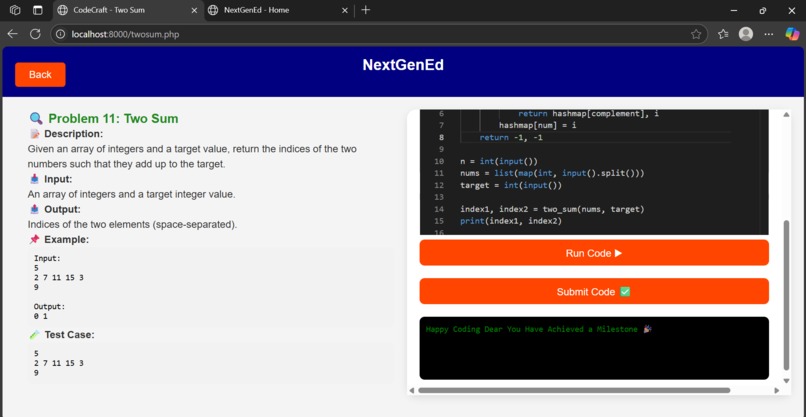The width and height of the screenshot is (806, 417).
Task: Place cursor on hashmap[num] = i line
Action: pyautogui.click(x=538, y=125)
